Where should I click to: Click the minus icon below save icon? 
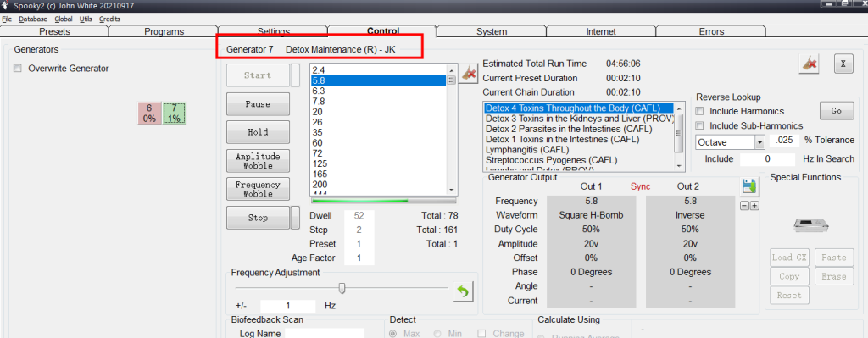coord(744,206)
